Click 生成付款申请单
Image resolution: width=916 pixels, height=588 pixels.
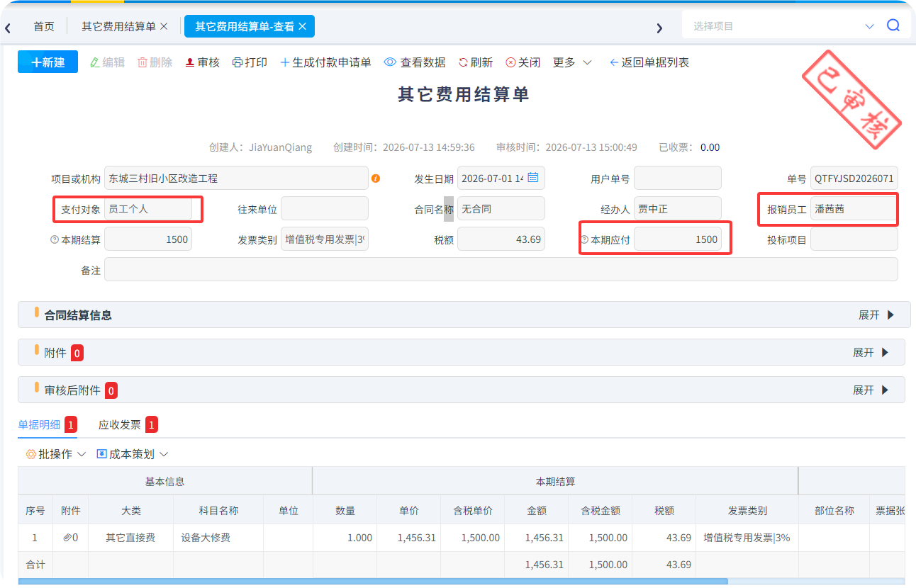[x=325, y=62]
